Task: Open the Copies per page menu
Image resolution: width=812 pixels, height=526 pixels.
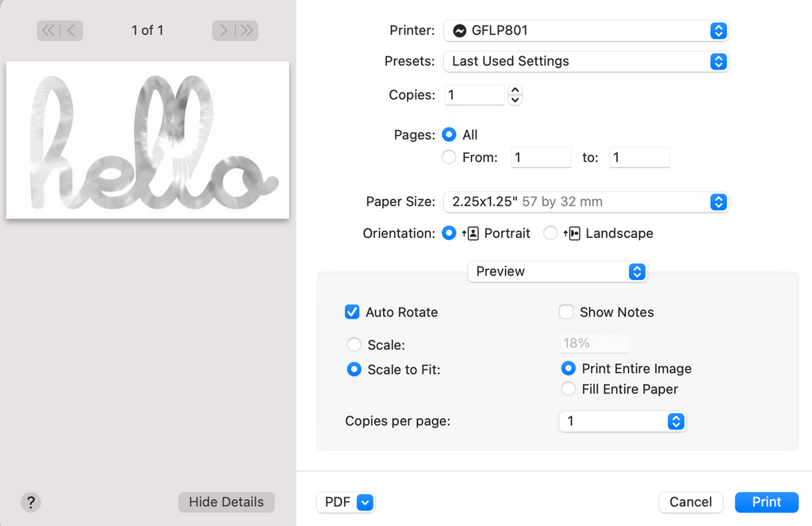Action: click(x=622, y=421)
